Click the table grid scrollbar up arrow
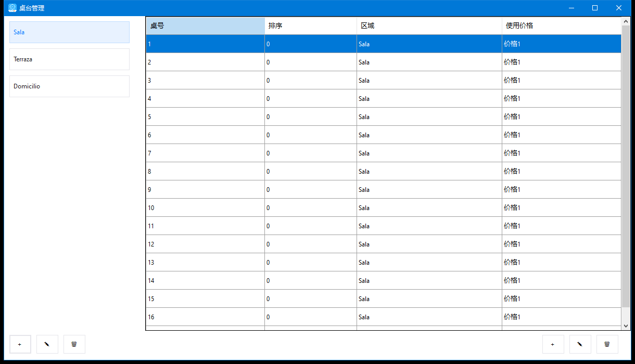This screenshot has width=635, height=364. coord(626,22)
